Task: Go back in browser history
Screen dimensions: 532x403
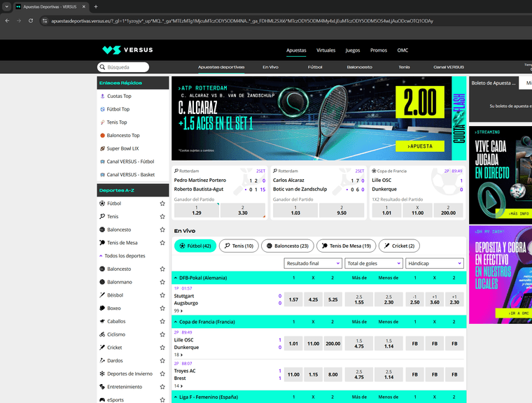Action: (8, 21)
